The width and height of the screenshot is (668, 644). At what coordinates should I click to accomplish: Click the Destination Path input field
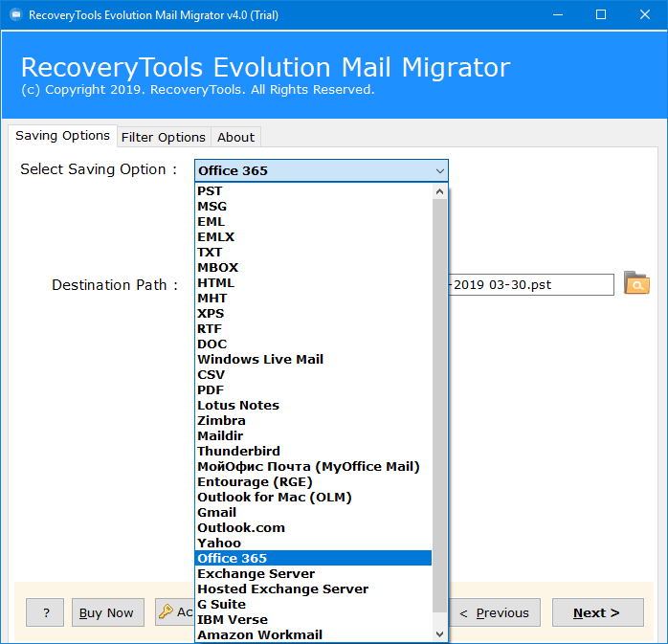(531, 284)
